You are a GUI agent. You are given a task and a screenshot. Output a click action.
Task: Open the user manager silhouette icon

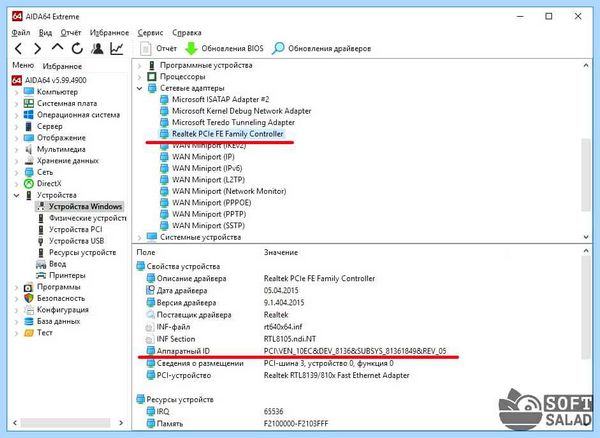tap(97, 49)
